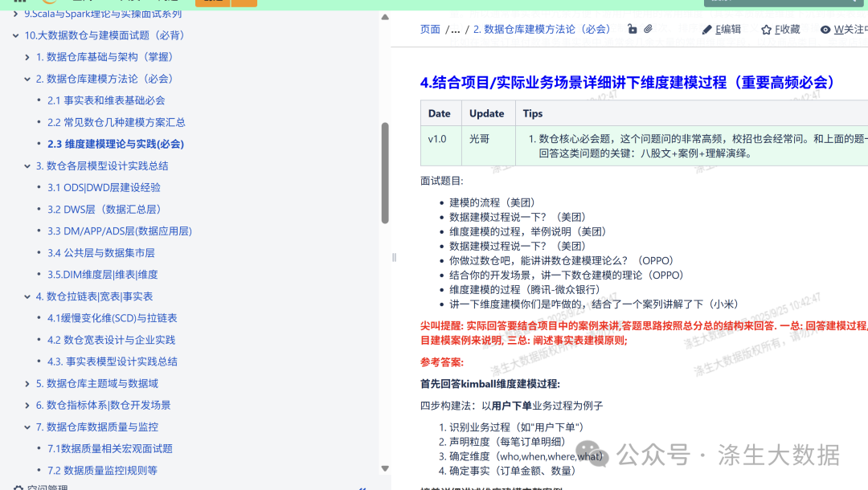Open 4.2 数仓宽表设计与企业实践 page
868x490 pixels.
coord(111,340)
